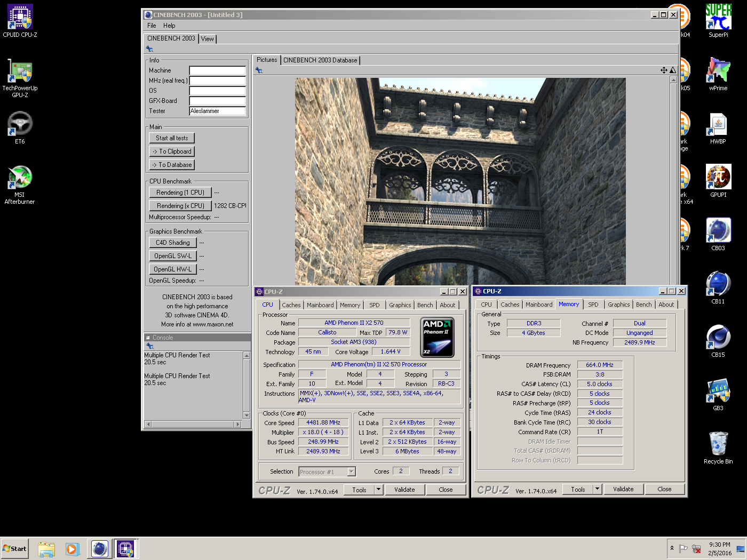The width and height of the screenshot is (747, 560).
Task: Select the Pictures tab
Action: click(267, 60)
